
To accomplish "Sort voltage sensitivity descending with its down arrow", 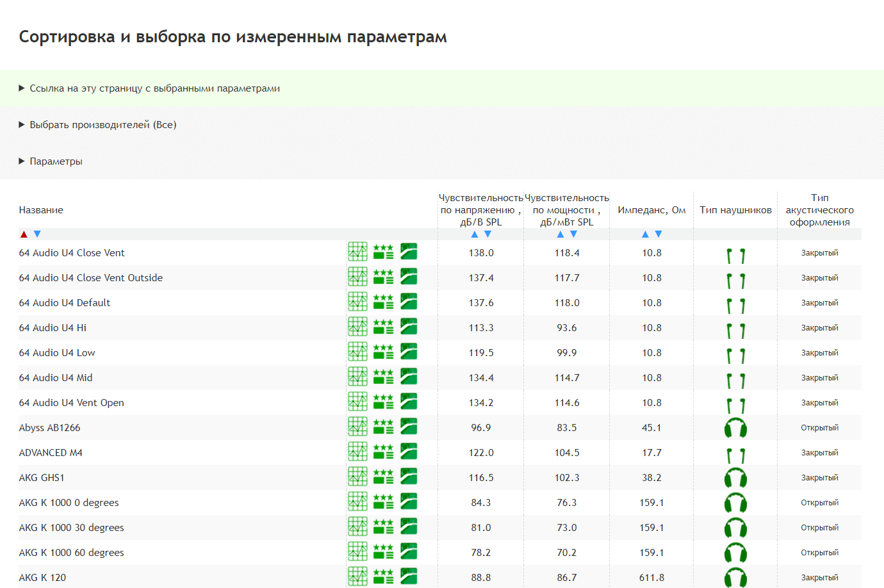I will pyautogui.click(x=488, y=234).
